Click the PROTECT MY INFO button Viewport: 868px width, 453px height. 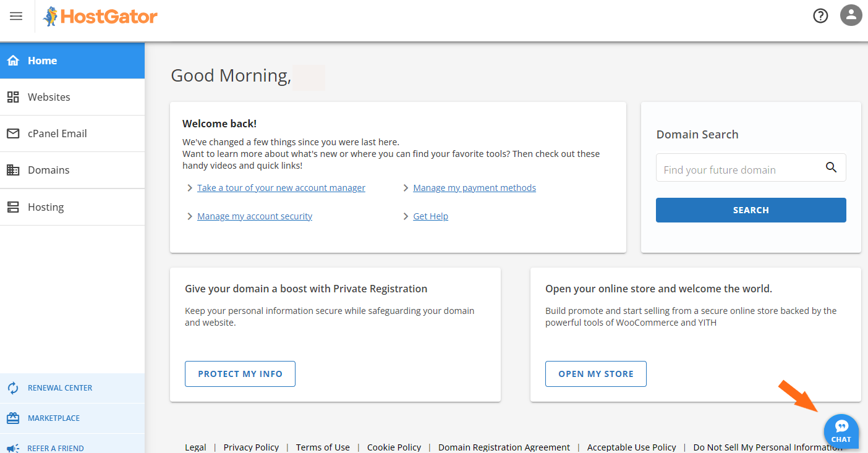[x=240, y=374]
